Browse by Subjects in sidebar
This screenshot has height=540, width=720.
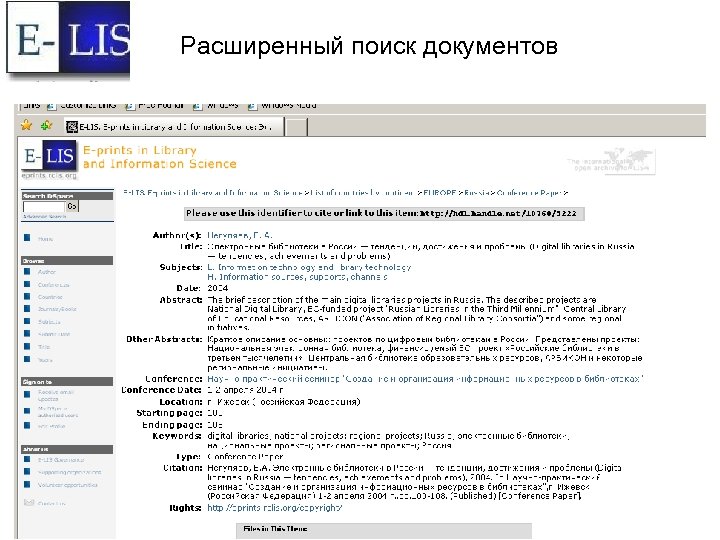click(49, 322)
